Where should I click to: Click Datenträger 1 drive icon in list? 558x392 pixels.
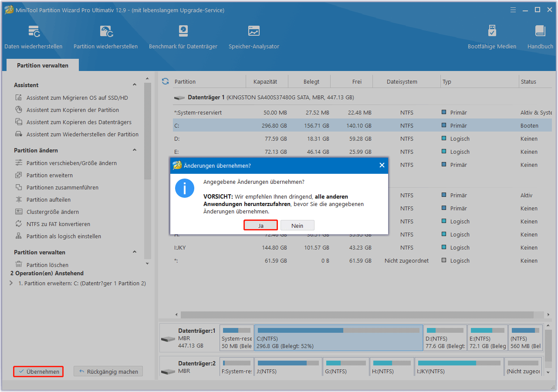coord(179,98)
